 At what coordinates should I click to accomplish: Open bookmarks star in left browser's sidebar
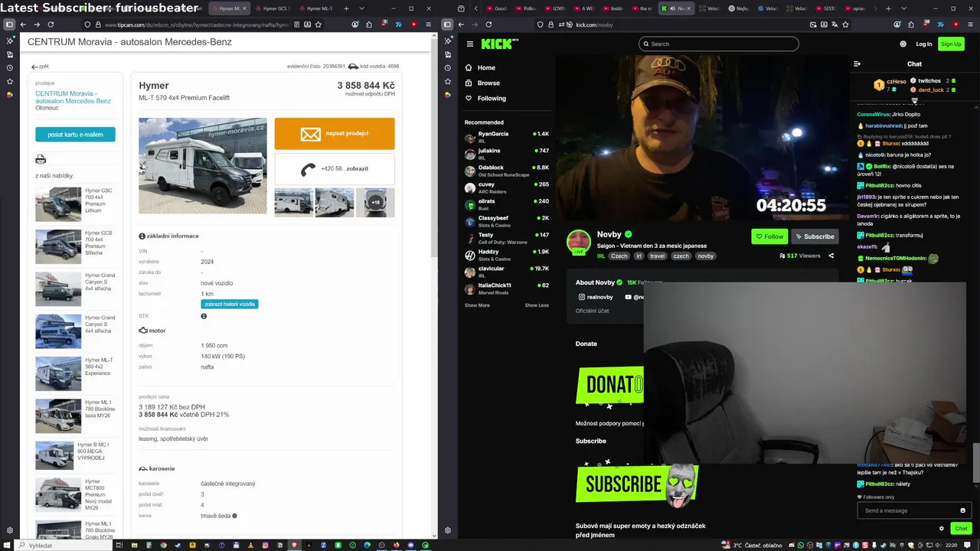click(x=10, y=81)
